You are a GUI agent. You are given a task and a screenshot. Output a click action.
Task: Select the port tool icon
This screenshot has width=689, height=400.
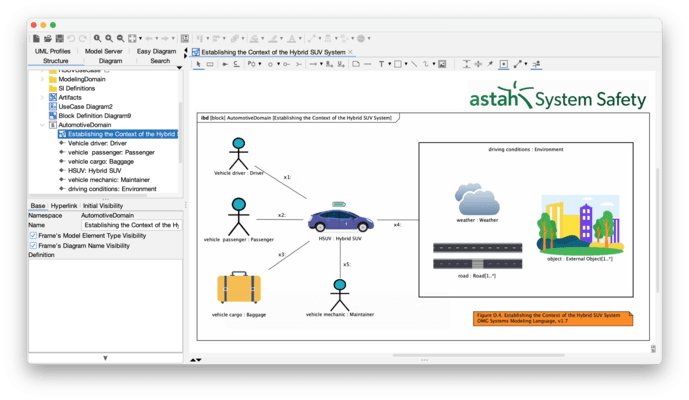(251, 64)
